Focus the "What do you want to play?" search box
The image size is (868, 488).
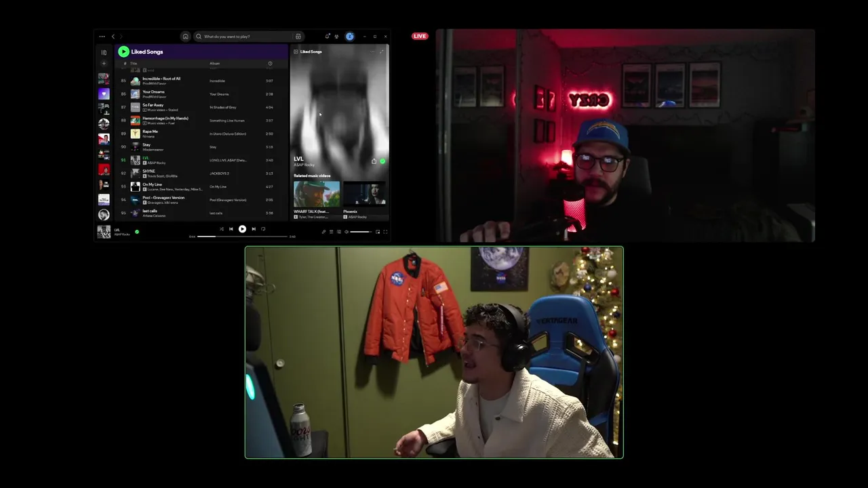(248, 37)
